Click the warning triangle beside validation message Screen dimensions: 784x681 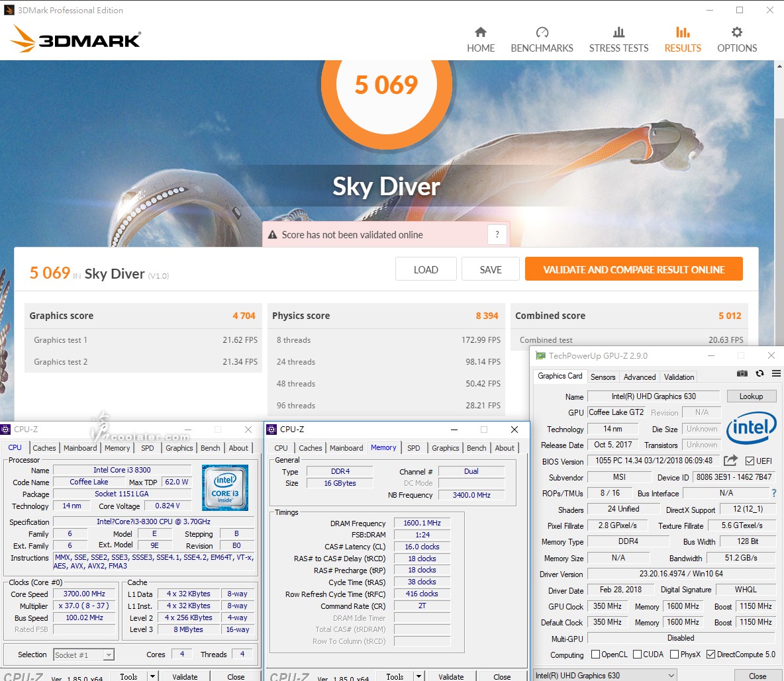click(x=273, y=235)
